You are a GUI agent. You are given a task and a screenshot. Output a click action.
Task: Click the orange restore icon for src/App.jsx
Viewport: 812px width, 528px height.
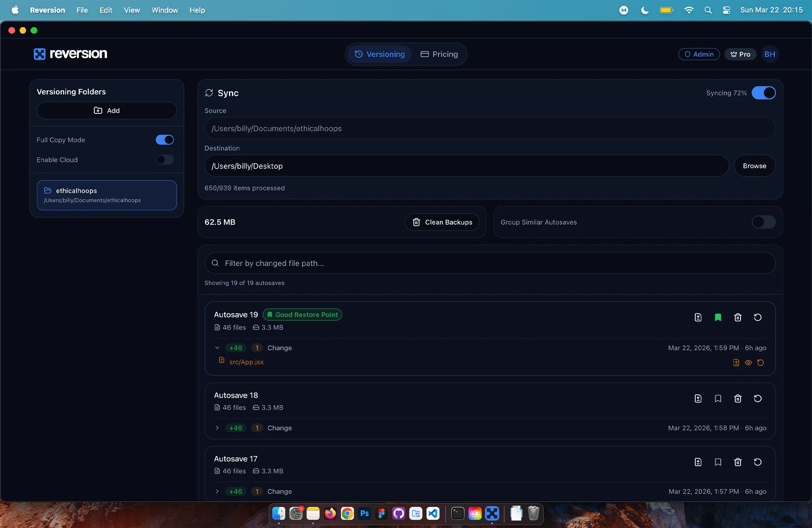(760, 363)
